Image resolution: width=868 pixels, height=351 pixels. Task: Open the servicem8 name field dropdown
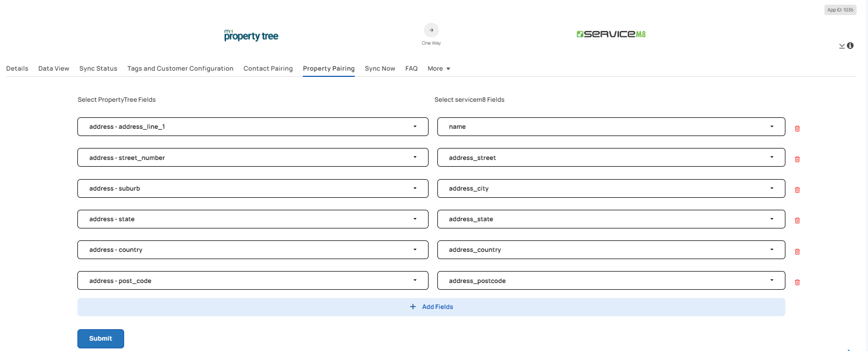[x=611, y=127]
